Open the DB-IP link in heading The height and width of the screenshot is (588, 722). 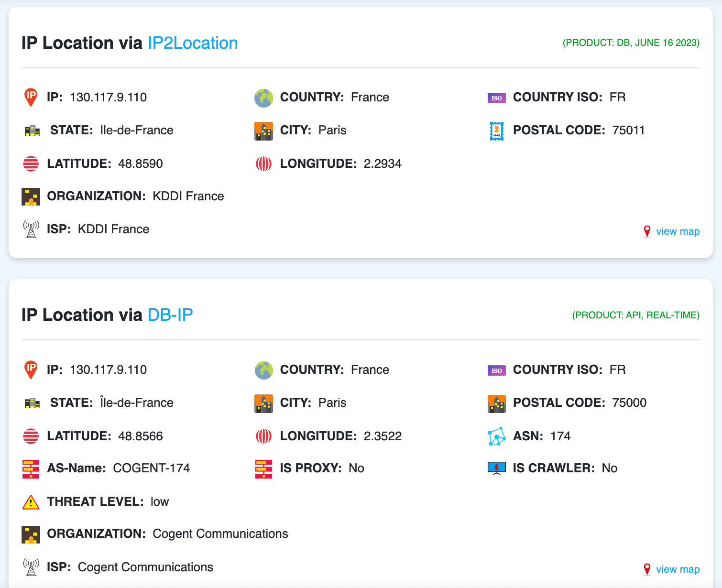click(x=170, y=315)
